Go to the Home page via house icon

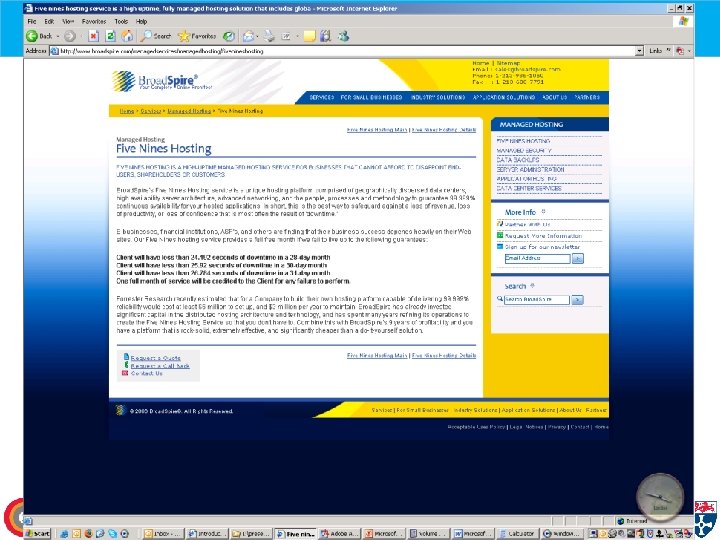point(127,36)
